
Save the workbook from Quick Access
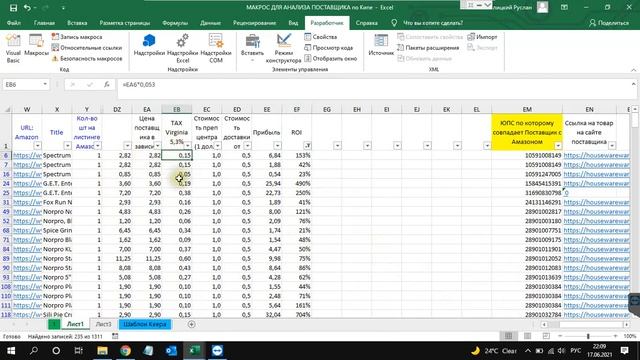13,8
